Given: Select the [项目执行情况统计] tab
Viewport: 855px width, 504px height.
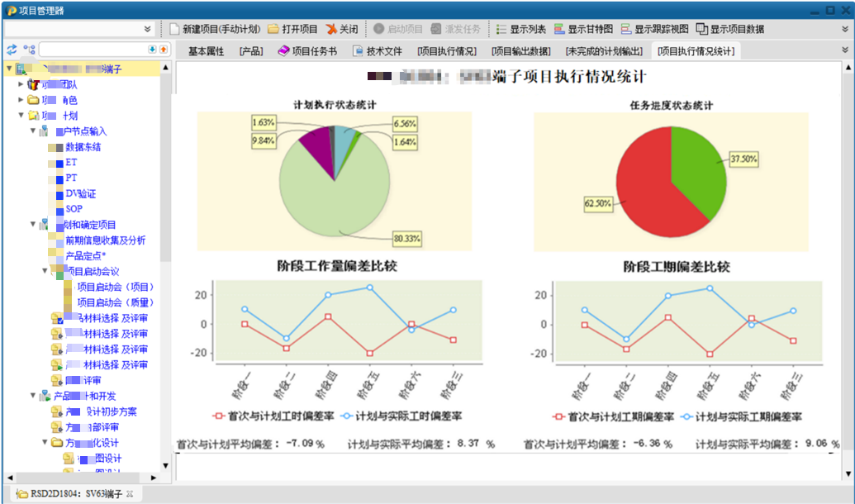Looking at the screenshot, I should tap(696, 51).
